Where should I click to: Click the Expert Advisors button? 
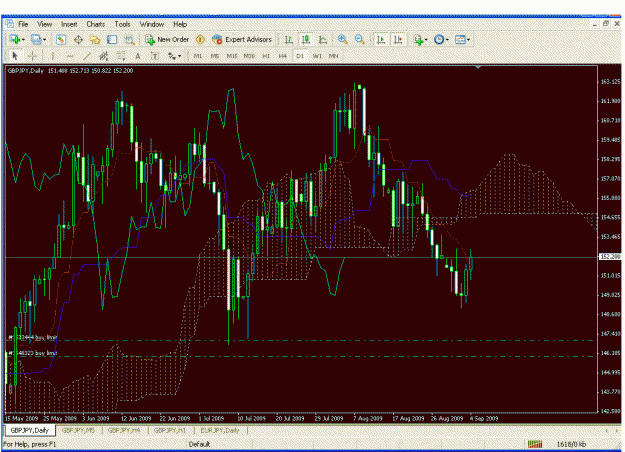click(242, 39)
